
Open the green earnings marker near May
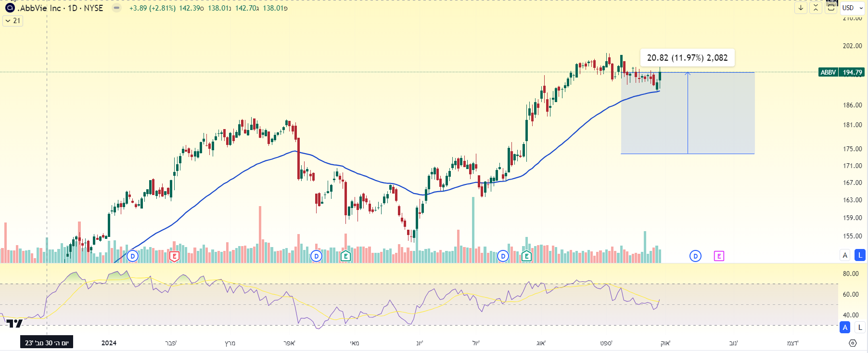[345, 256]
